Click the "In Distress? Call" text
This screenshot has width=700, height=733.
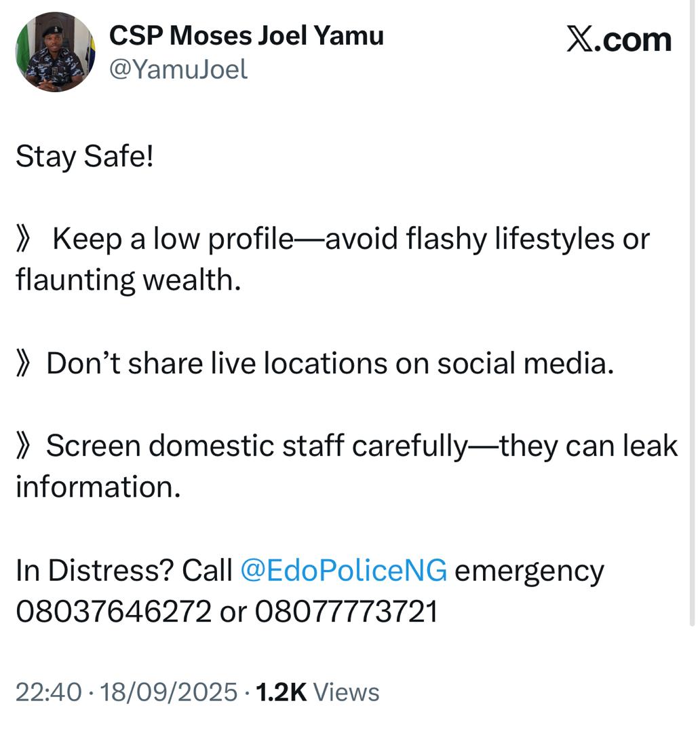pyautogui.click(x=124, y=571)
